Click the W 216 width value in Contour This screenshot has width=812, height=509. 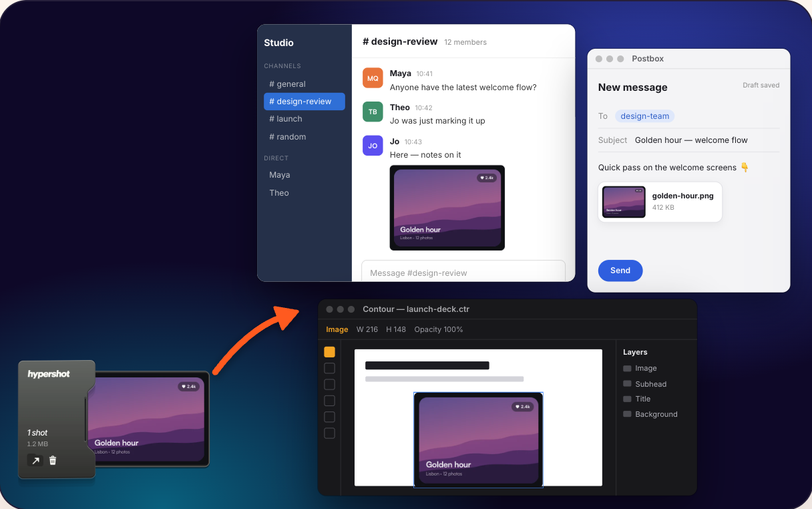367,329
